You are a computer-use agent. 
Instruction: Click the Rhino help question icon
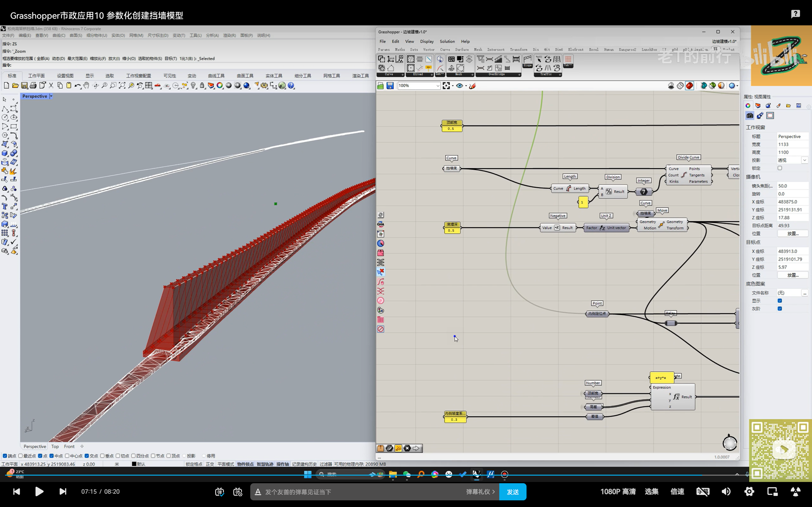click(x=291, y=86)
